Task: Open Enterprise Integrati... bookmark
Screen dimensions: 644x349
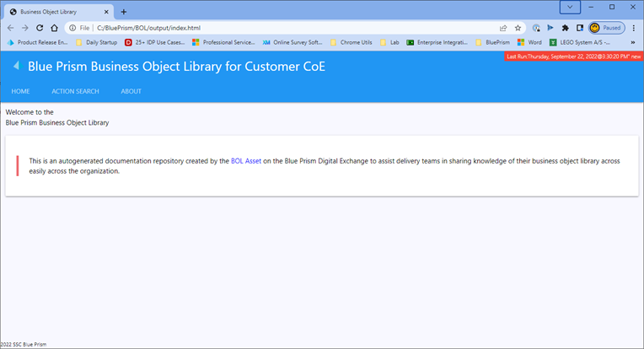Action: pos(437,42)
